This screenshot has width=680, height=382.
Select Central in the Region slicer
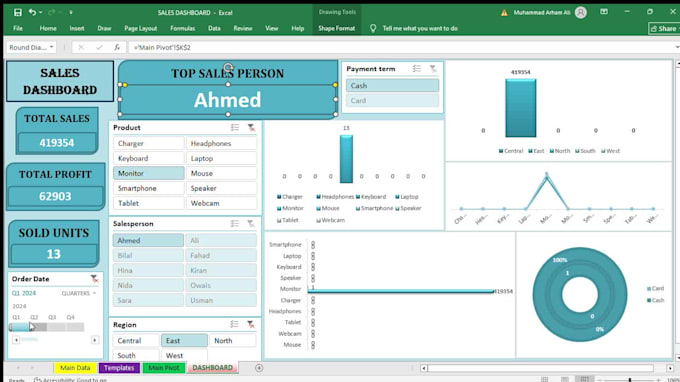[136, 341]
